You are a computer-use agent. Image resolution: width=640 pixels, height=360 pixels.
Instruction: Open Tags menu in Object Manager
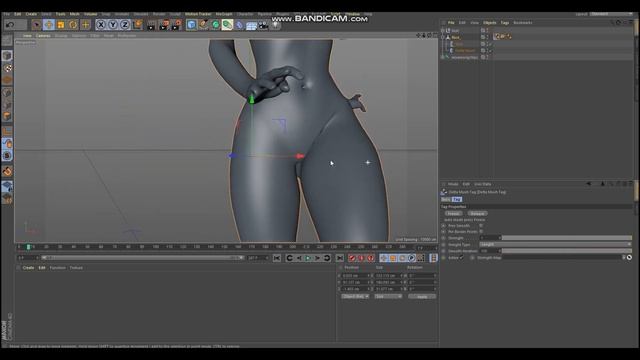pos(505,23)
